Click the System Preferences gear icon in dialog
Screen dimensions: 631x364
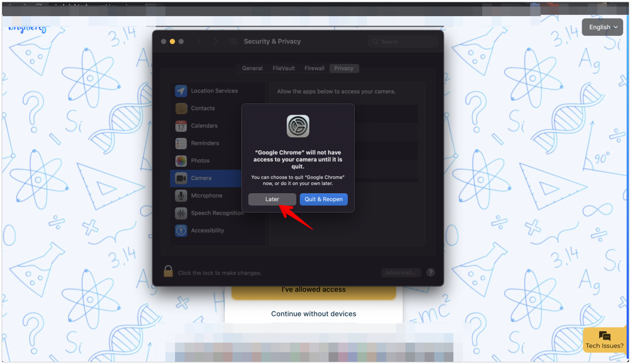(298, 126)
